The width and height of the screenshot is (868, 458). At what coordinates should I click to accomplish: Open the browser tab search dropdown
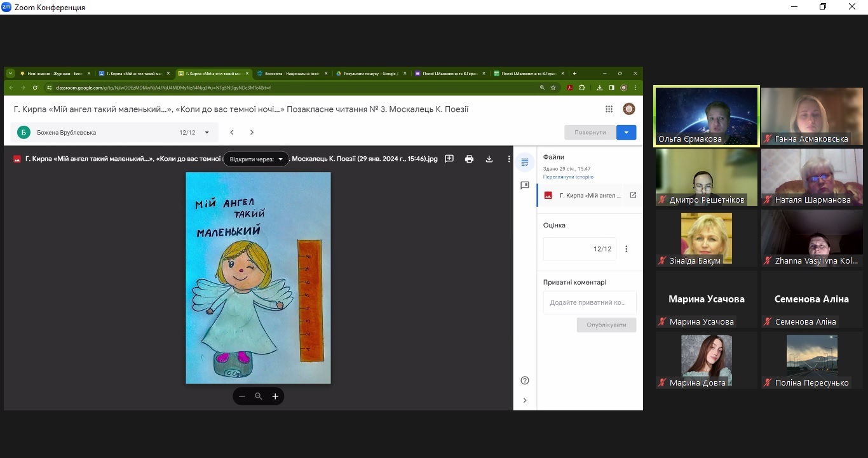[x=10, y=73]
